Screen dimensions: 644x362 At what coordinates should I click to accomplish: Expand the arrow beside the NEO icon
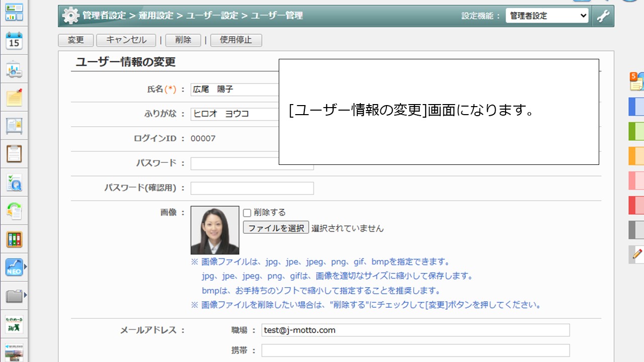(x=26, y=267)
